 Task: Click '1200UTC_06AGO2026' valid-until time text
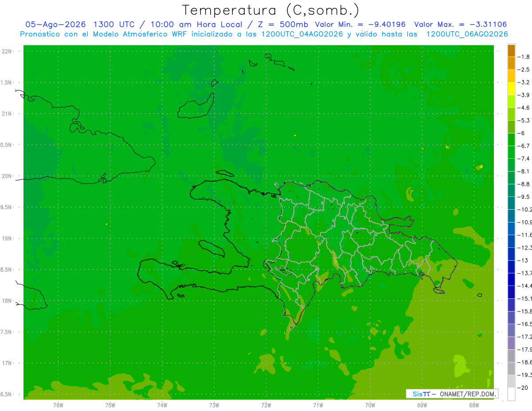[467, 34]
